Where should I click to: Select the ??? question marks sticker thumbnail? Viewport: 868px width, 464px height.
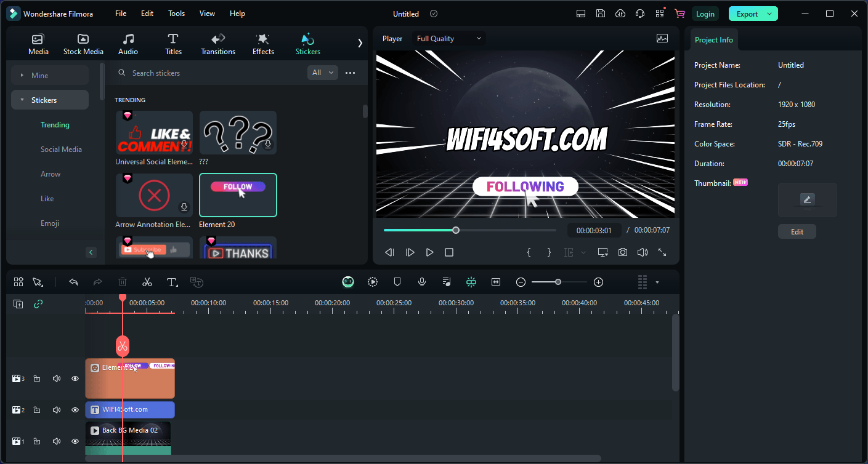238,132
